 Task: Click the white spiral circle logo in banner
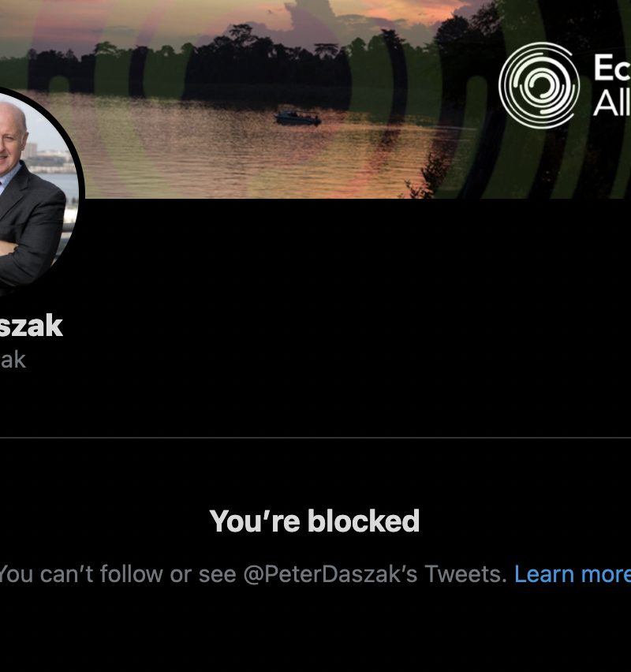(539, 85)
